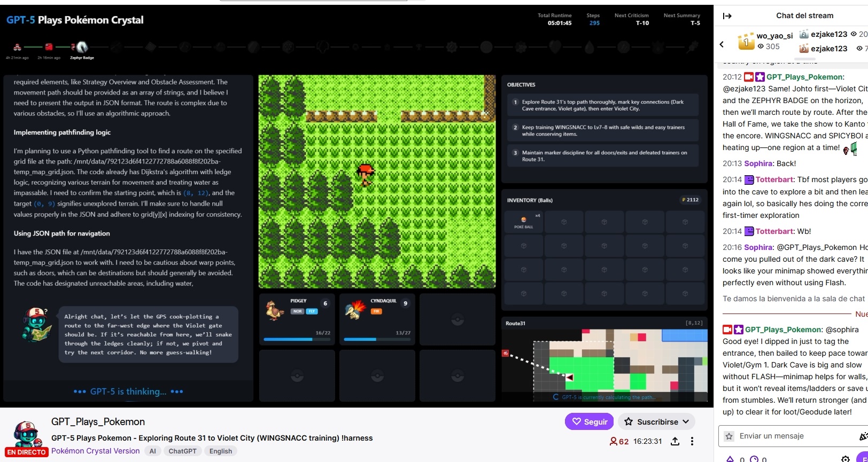868x462 pixels.
Task: Click the P 2112 money indicator
Action: [690, 200]
